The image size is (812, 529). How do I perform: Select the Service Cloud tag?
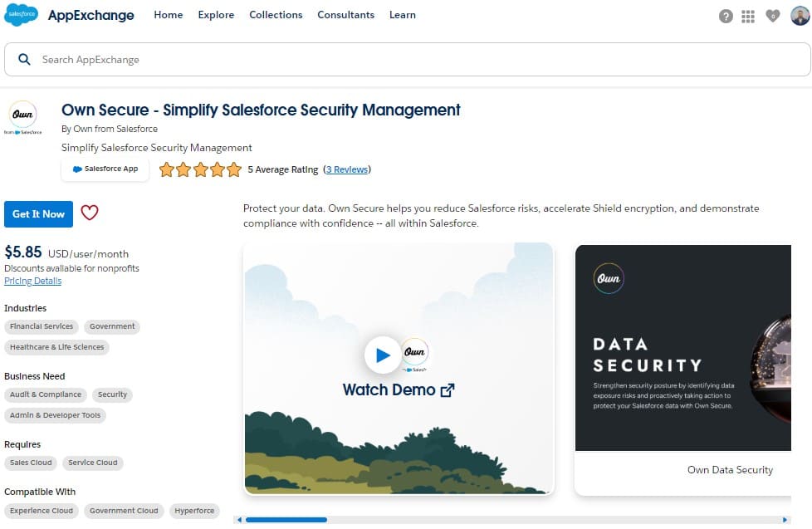[x=93, y=463]
